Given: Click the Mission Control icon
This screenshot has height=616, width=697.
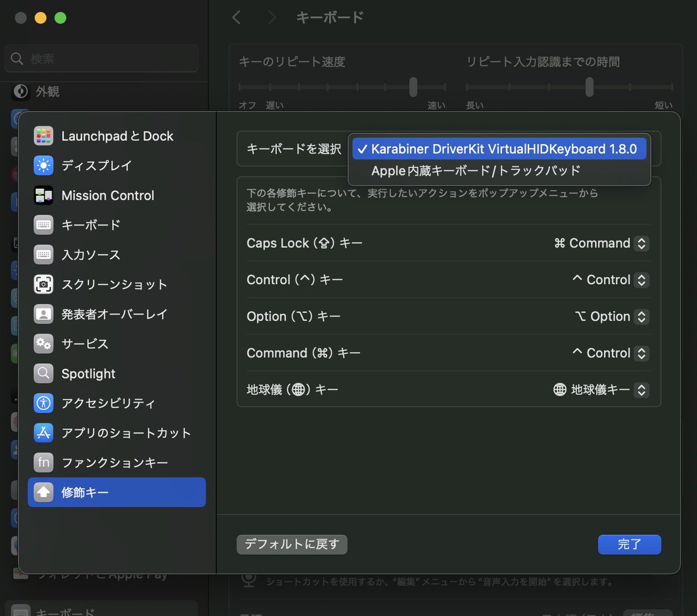Looking at the screenshot, I should point(44,195).
